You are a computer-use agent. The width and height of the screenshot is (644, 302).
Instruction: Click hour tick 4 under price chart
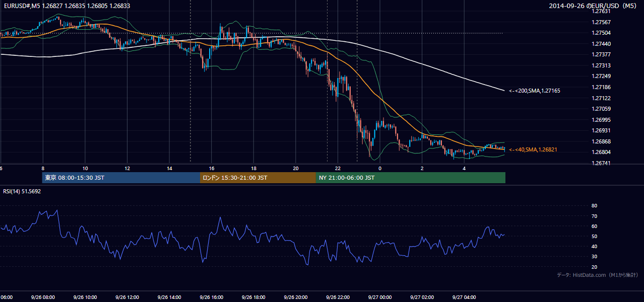(464, 168)
